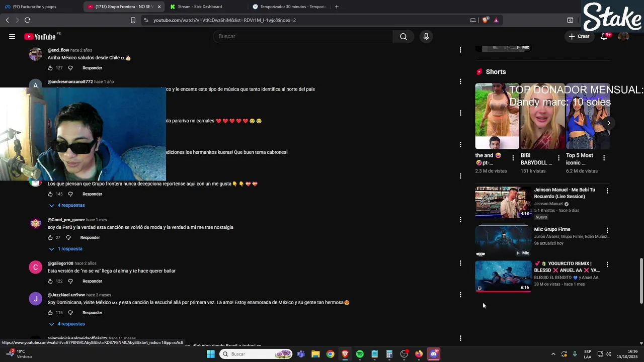
Task: Dislike the Grupo Frontera nunca decepciona comment
Action: [x=70, y=194]
